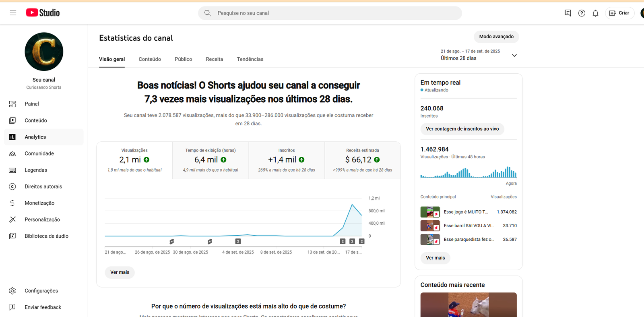The width and height of the screenshot is (644, 317).
Task: Select the Tempo de exibição (horas) metric card
Action: pyautogui.click(x=211, y=160)
